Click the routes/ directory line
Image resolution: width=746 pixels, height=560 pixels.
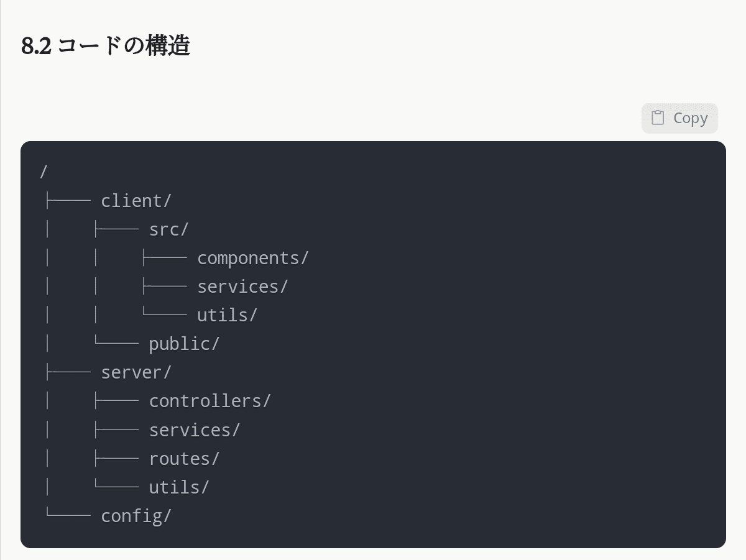click(x=185, y=458)
